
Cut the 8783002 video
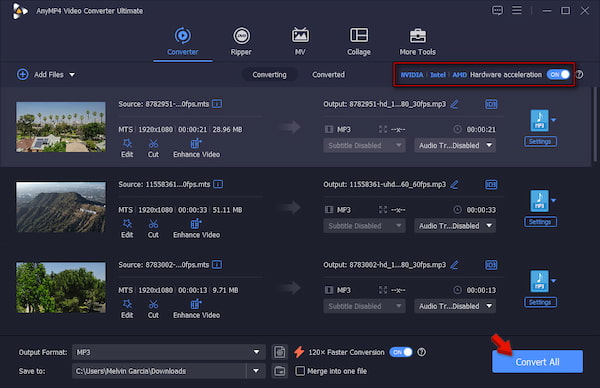[153, 309]
